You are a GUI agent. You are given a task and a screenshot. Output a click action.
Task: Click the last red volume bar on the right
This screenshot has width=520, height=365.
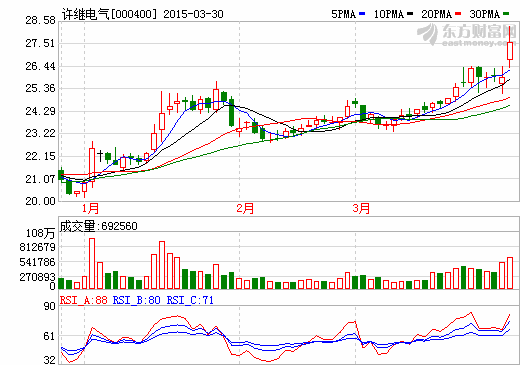coord(510,273)
